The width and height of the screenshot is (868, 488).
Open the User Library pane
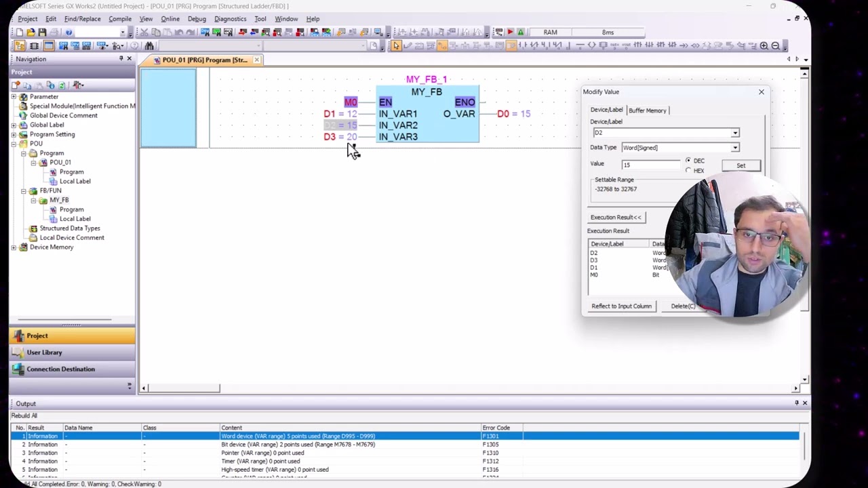[72, 352]
